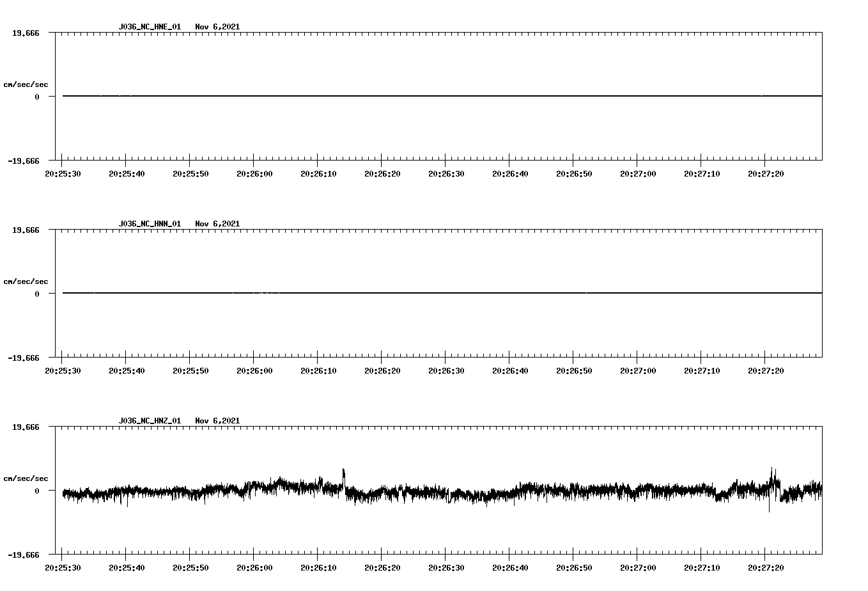868x591 pixels.
Task: Click the -19.666 lower limit of HNZ chart
Action: pyautogui.click(x=24, y=555)
